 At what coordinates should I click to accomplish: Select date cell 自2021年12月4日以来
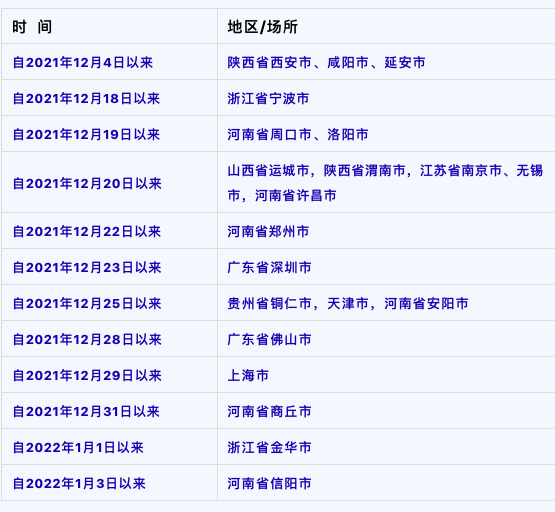click(x=82, y=63)
